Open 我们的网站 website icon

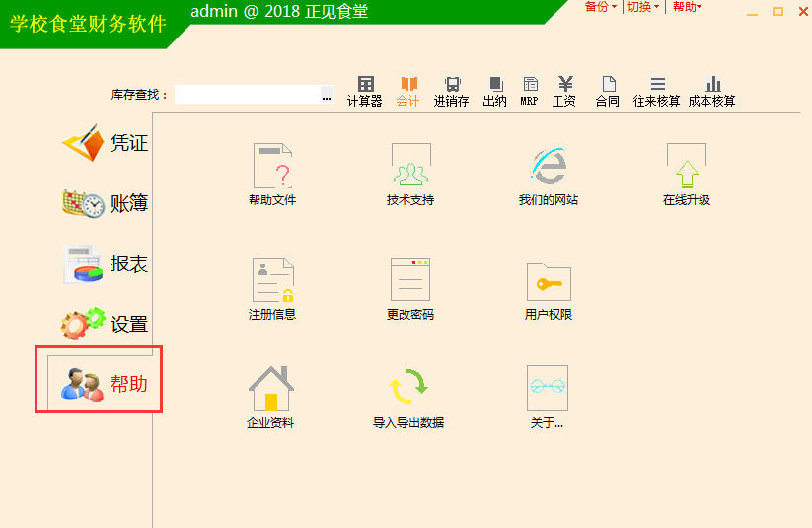[x=549, y=177]
